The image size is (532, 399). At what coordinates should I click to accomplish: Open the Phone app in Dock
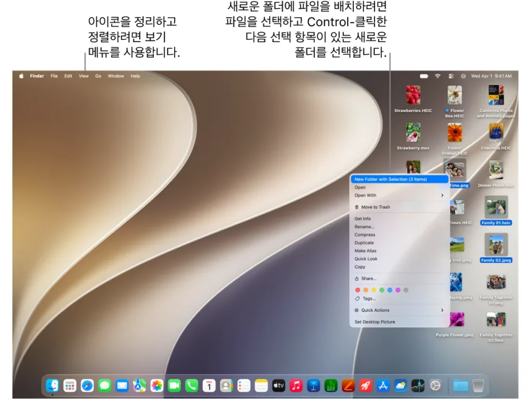coord(192,386)
